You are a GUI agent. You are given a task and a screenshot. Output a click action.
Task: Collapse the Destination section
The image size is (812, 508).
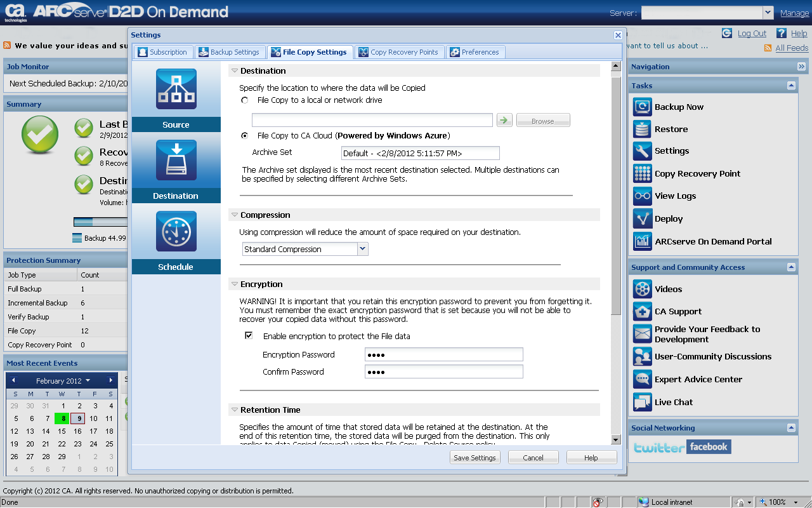click(x=235, y=71)
